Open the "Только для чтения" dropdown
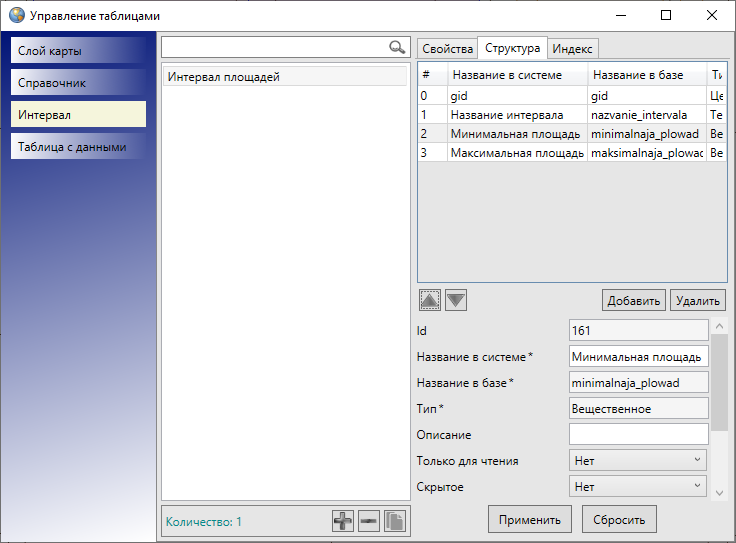Viewport: 736px width, 543px height. click(x=638, y=460)
